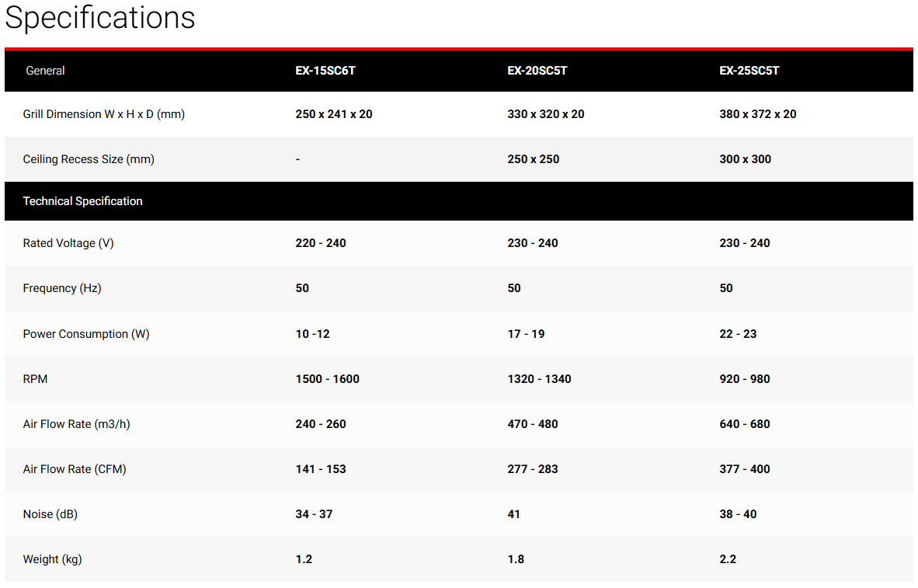Click the Ceiling Recess Size row label

tap(89, 159)
